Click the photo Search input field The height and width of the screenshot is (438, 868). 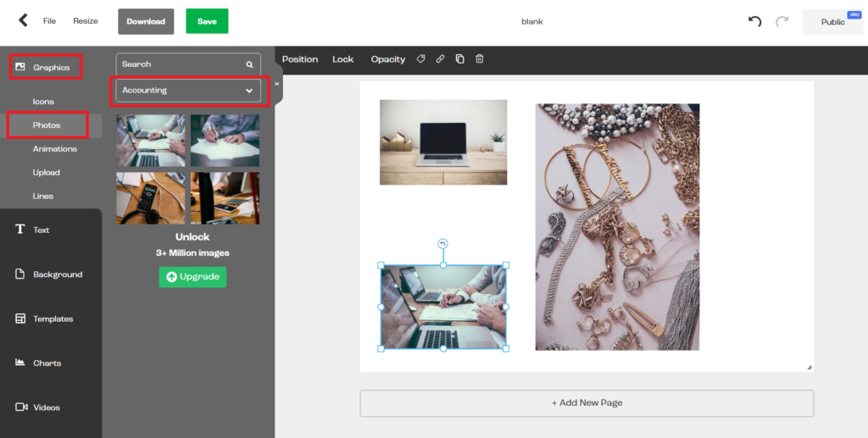click(x=188, y=64)
